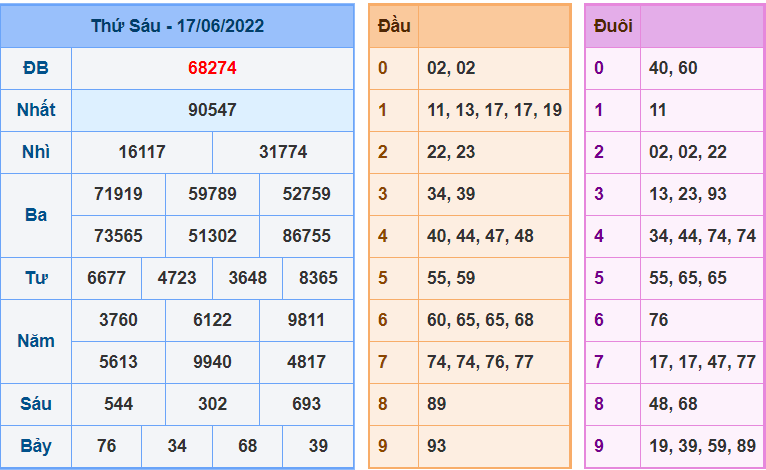This screenshot has width=766, height=470.
Task: Select the Bảy row label
Action: click(36, 447)
